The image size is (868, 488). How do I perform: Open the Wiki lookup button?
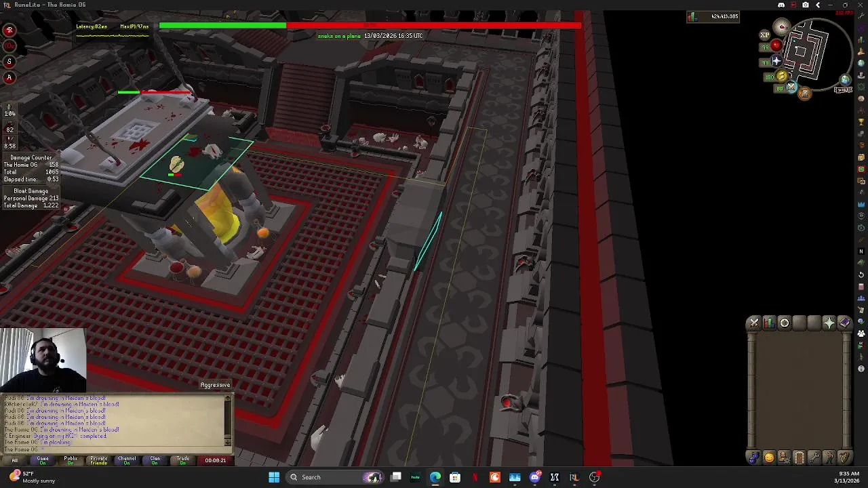[x=843, y=90]
